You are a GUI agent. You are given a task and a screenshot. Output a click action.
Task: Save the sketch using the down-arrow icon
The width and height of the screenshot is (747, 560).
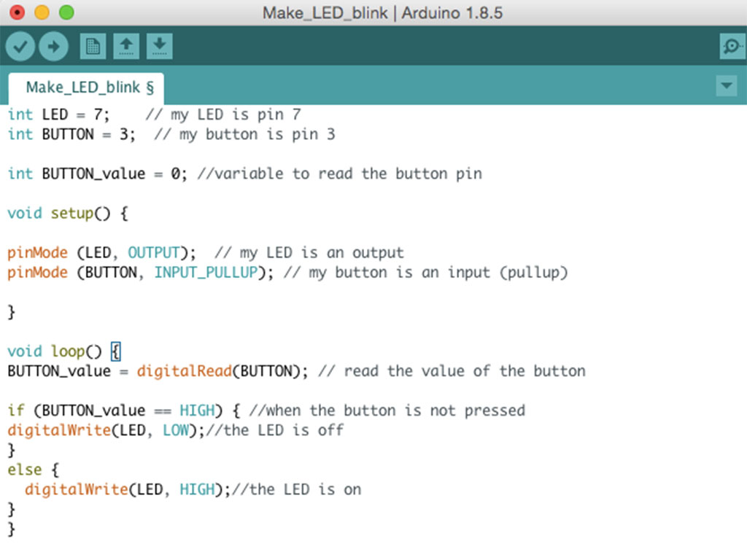point(159,47)
